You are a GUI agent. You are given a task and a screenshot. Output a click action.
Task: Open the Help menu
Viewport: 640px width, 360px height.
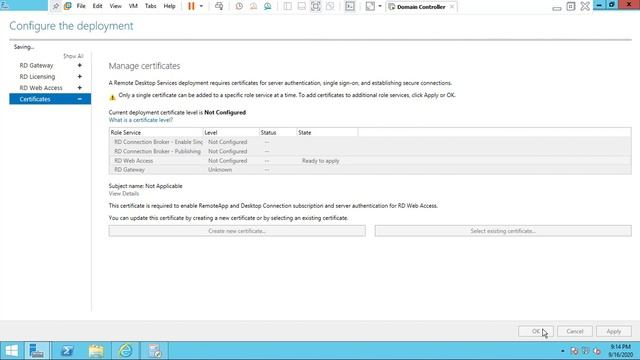click(169, 6)
